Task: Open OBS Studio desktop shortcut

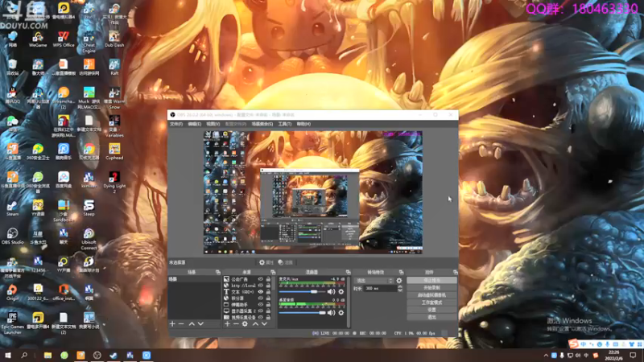Action: point(12,236)
